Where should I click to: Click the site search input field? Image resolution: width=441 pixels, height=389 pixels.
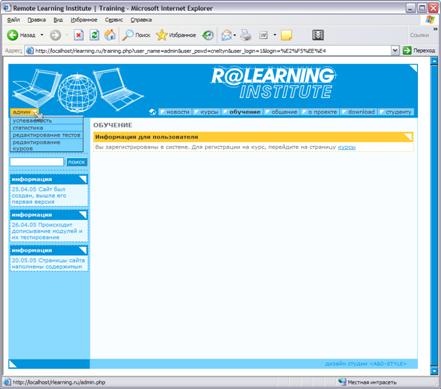pos(37,162)
